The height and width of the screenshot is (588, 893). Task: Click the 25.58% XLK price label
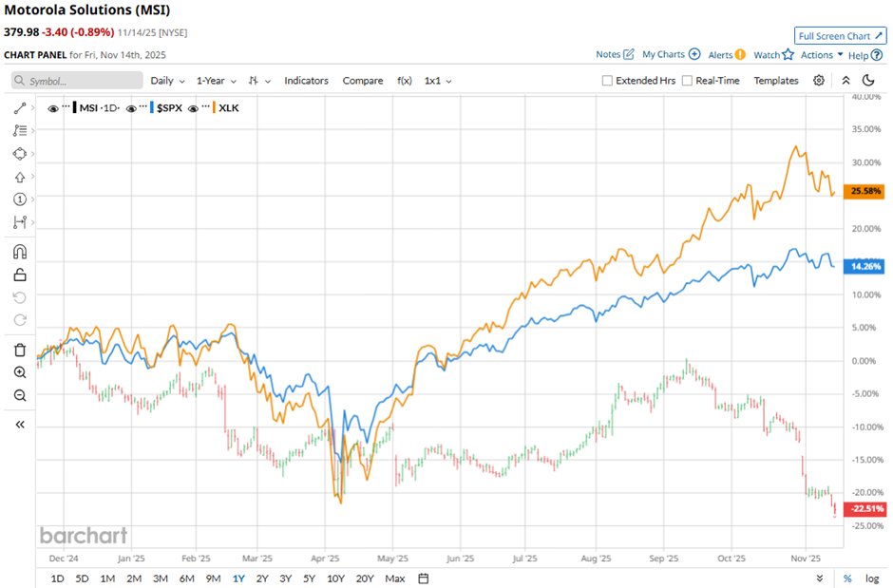(x=864, y=191)
